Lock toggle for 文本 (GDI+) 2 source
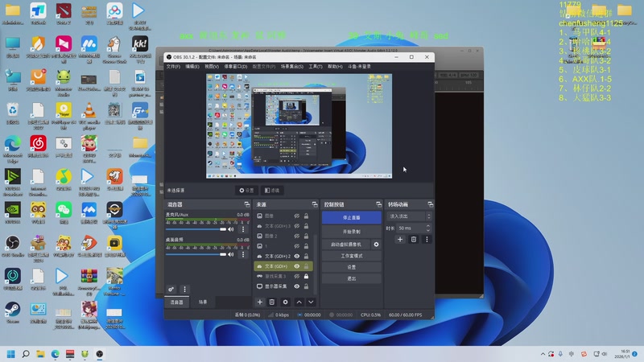Screen dimensions: 644x362 [306, 256]
